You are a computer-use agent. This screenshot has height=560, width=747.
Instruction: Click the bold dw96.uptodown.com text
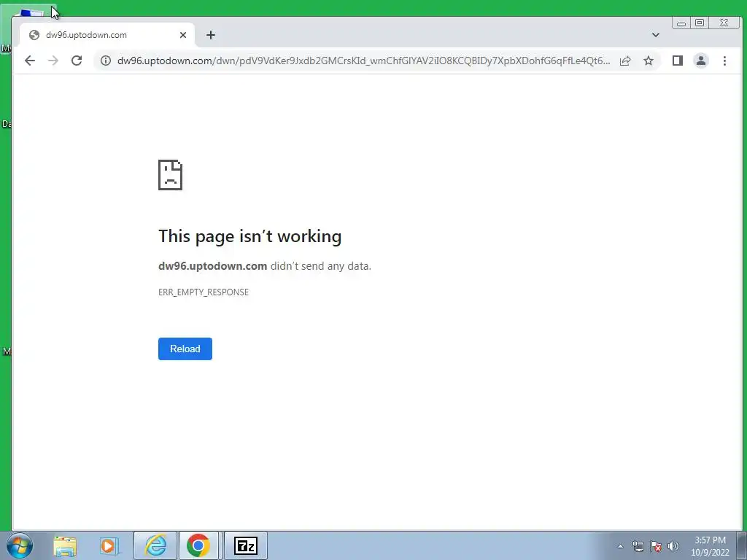click(212, 265)
